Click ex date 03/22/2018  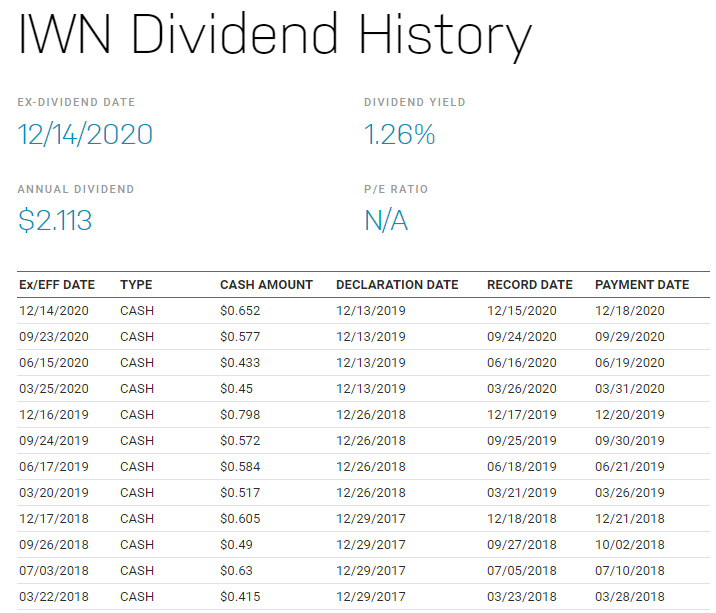[x=54, y=597]
